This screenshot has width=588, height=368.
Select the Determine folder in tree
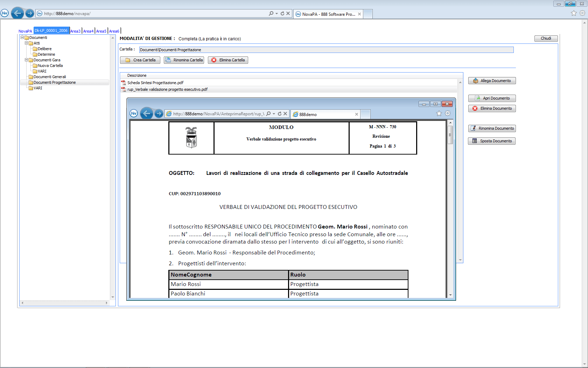pos(46,54)
